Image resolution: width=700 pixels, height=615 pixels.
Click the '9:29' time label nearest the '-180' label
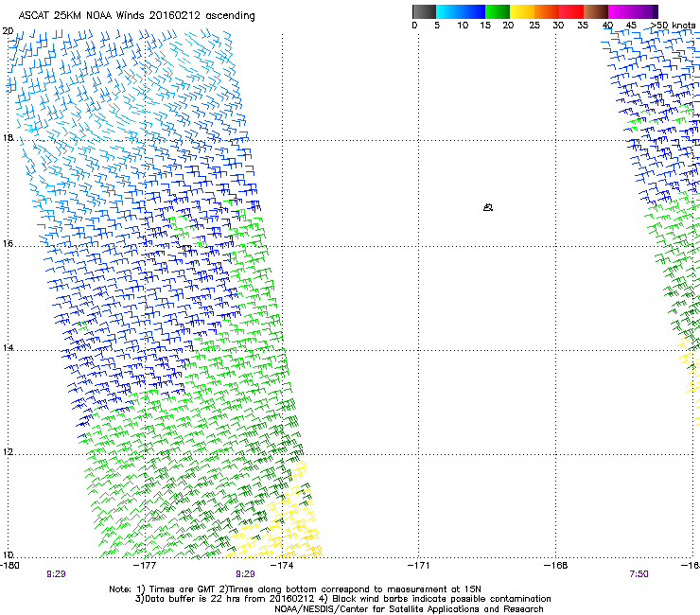pyautogui.click(x=56, y=574)
